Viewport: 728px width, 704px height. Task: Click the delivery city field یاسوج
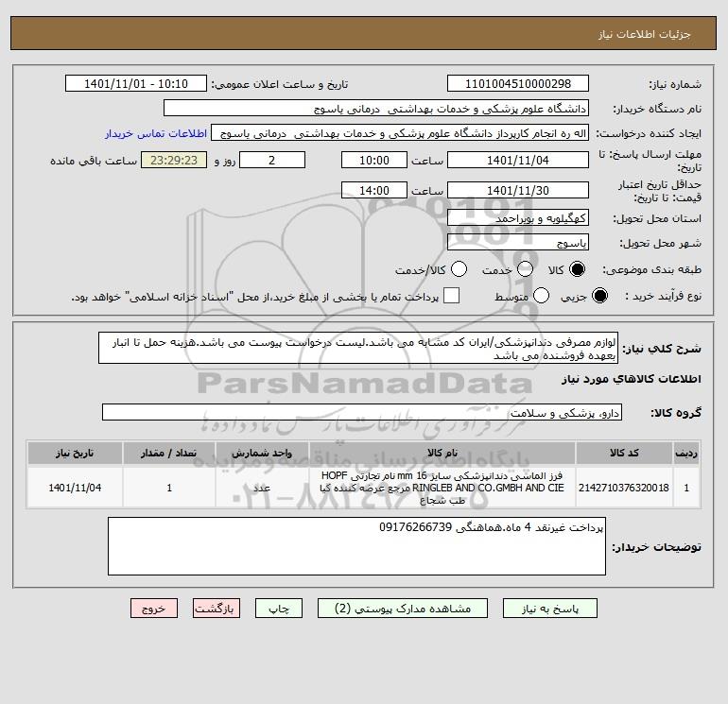(518, 242)
